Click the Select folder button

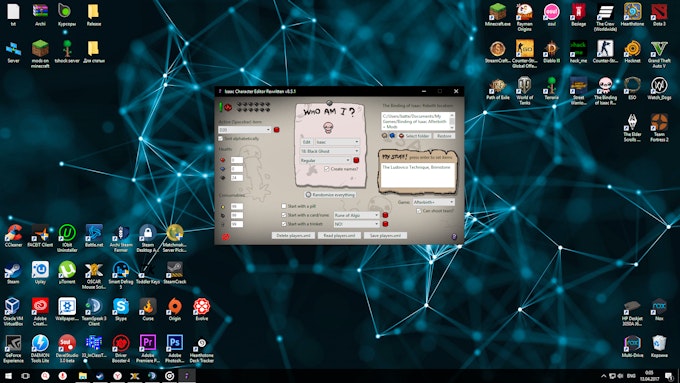click(x=414, y=136)
